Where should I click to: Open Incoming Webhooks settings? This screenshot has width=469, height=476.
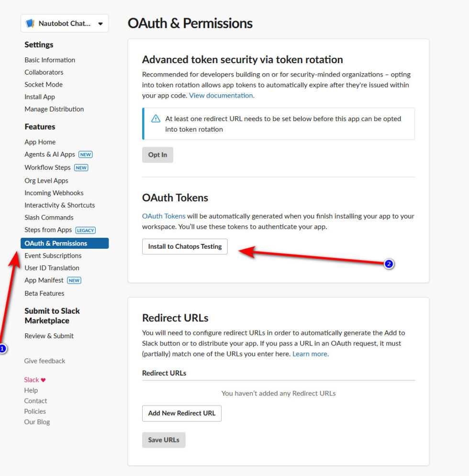(54, 193)
